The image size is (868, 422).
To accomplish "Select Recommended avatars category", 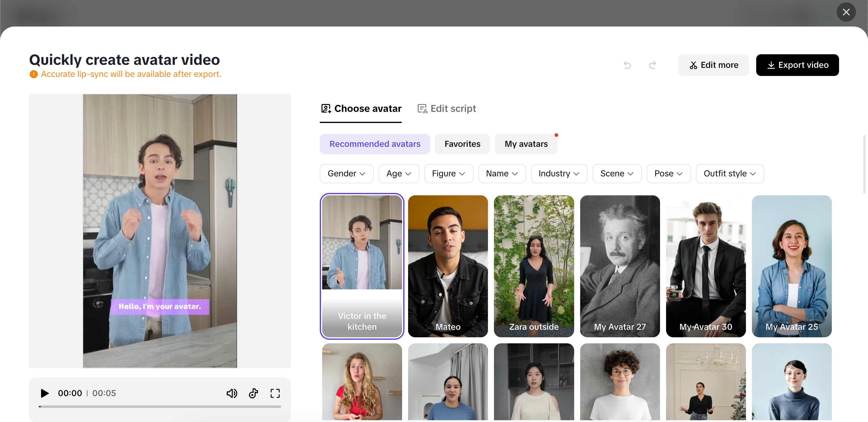I will (375, 144).
